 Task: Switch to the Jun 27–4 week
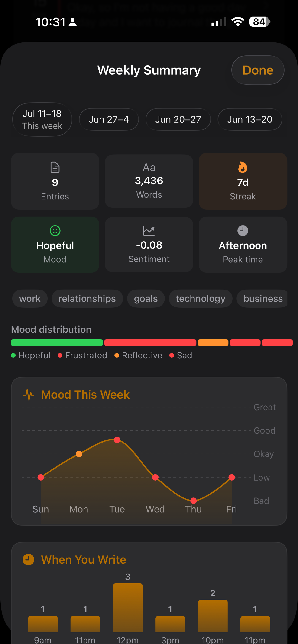[109, 119]
